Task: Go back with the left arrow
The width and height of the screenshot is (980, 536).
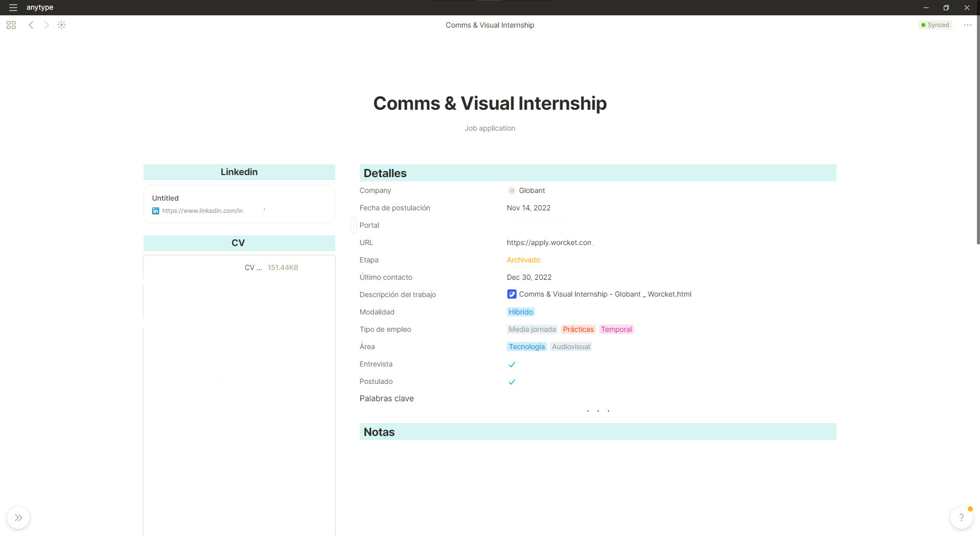Action: pyautogui.click(x=31, y=25)
